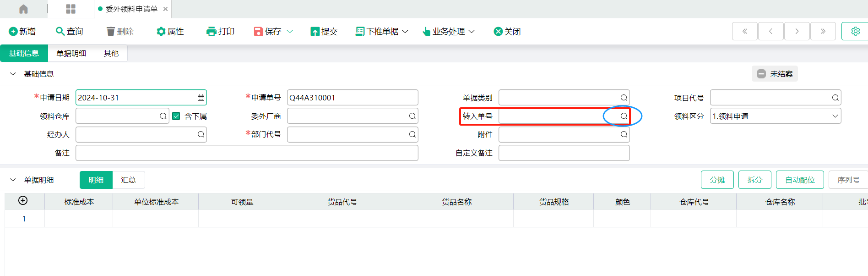Click the 自动配位 button
Screen dimensions: 868x276
pyautogui.click(x=799, y=180)
